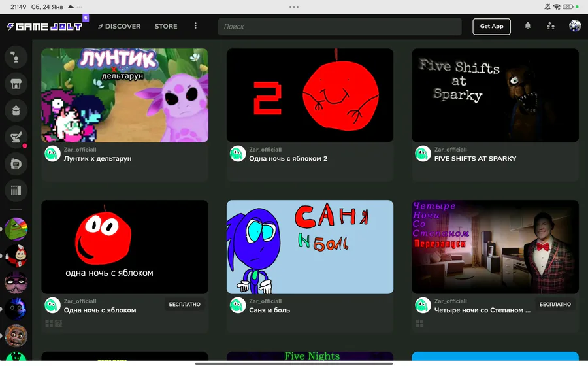Tap the three-dot multitasking handle at top
Viewport: 588px width, 368px height.
(294, 7)
